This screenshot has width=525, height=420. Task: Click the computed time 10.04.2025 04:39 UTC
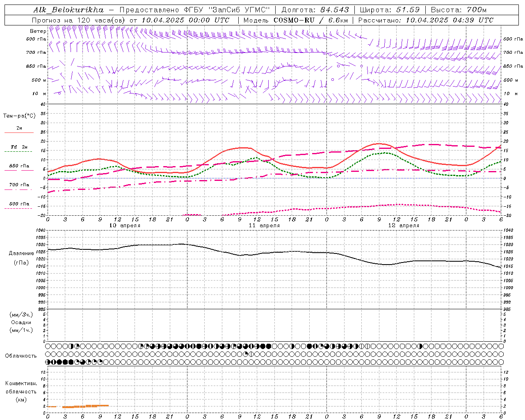pos(450,20)
